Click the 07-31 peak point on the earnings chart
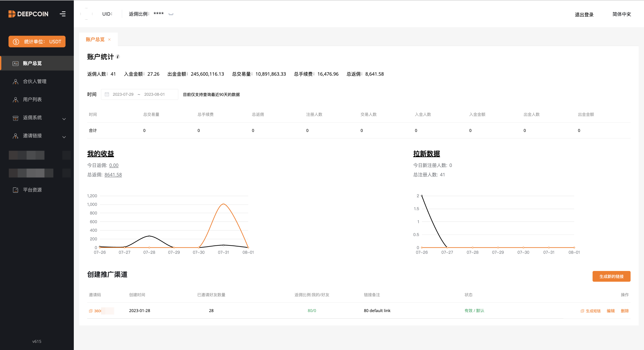 click(x=223, y=204)
